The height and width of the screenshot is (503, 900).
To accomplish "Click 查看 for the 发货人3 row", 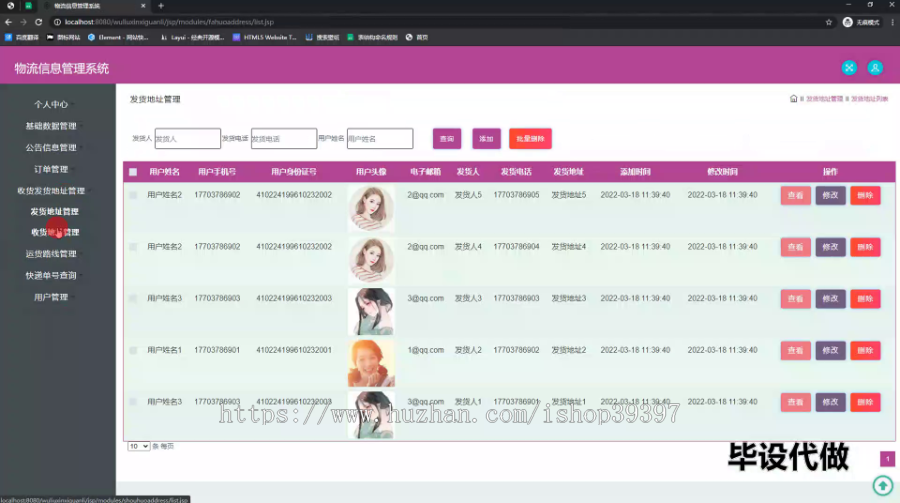I will 796,299.
